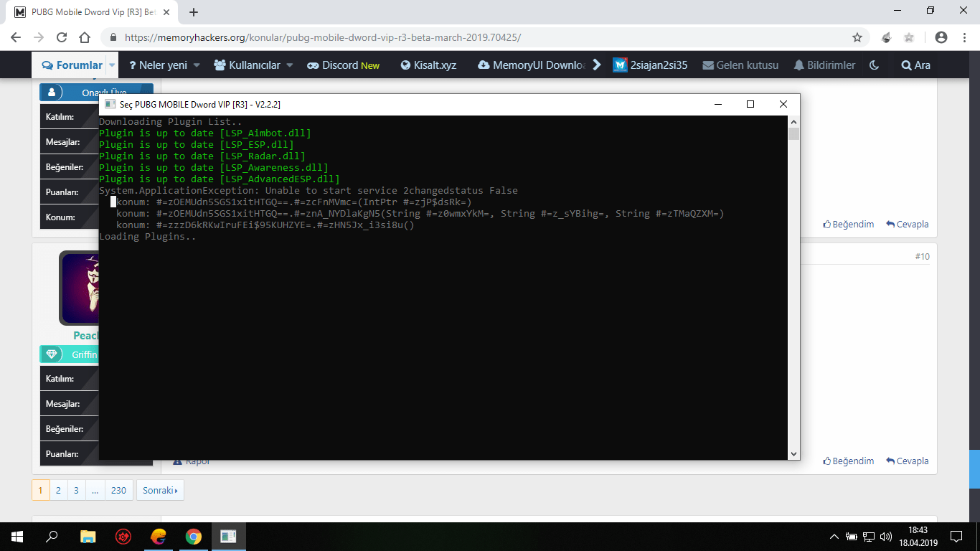Open the 2siajan2si35 user account menu
This screenshot has width=980, height=551.
(x=650, y=65)
